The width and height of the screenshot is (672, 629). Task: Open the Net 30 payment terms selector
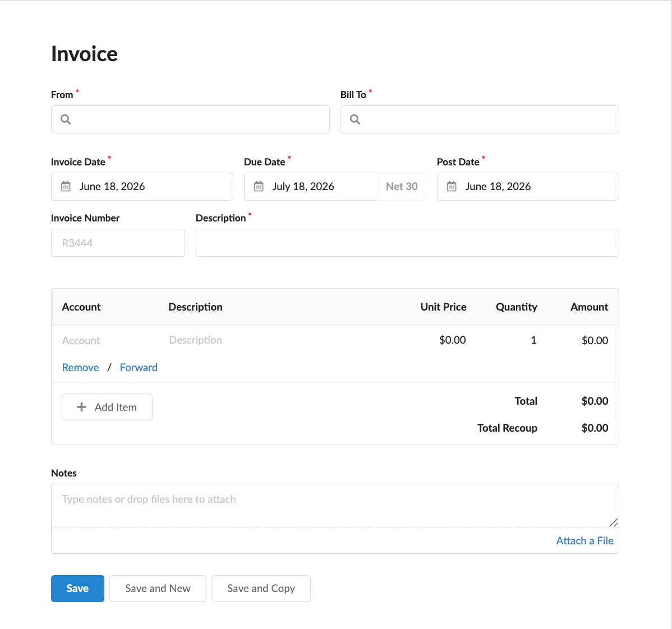pyautogui.click(x=402, y=187)
